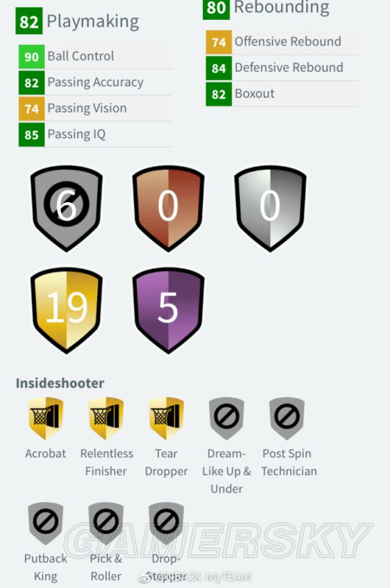
Task: Select the Relentless Finisher gold badge
Action: coord(106,418)
